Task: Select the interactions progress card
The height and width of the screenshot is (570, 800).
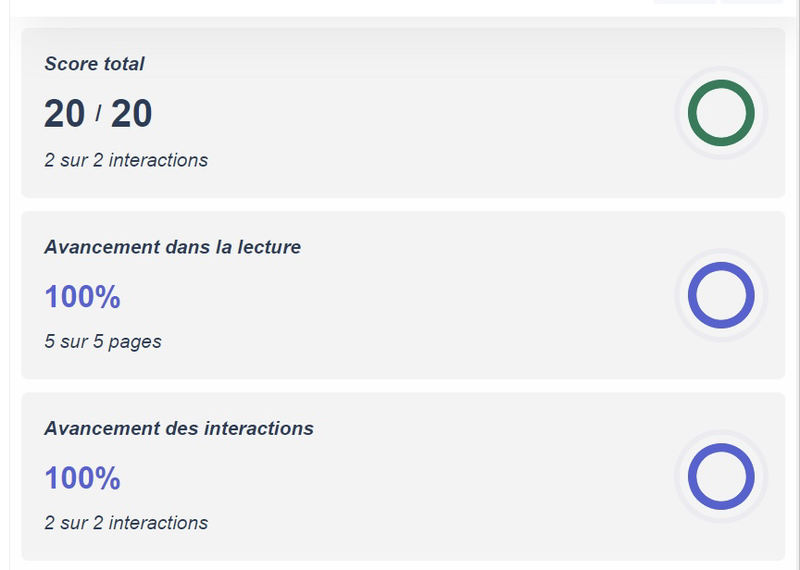Action: (400, 476)
